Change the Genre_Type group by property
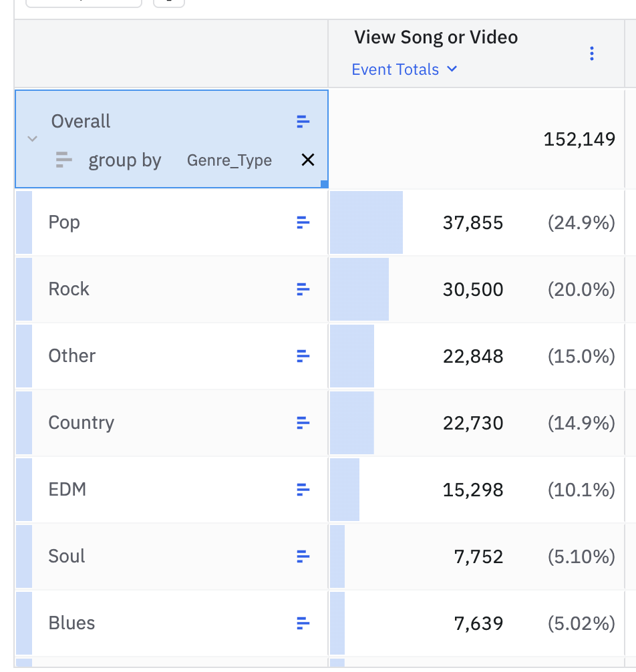The image size is (636, 672). pos(229,160)
